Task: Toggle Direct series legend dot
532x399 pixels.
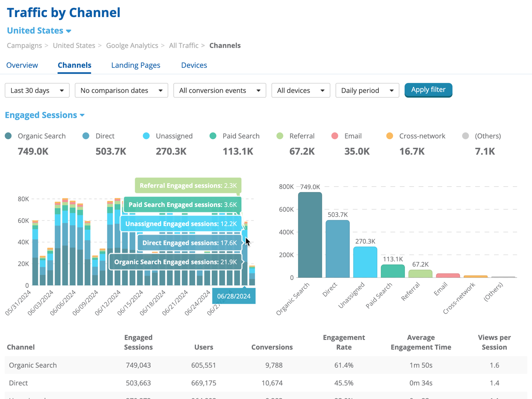Action: (x=86, y=136)
